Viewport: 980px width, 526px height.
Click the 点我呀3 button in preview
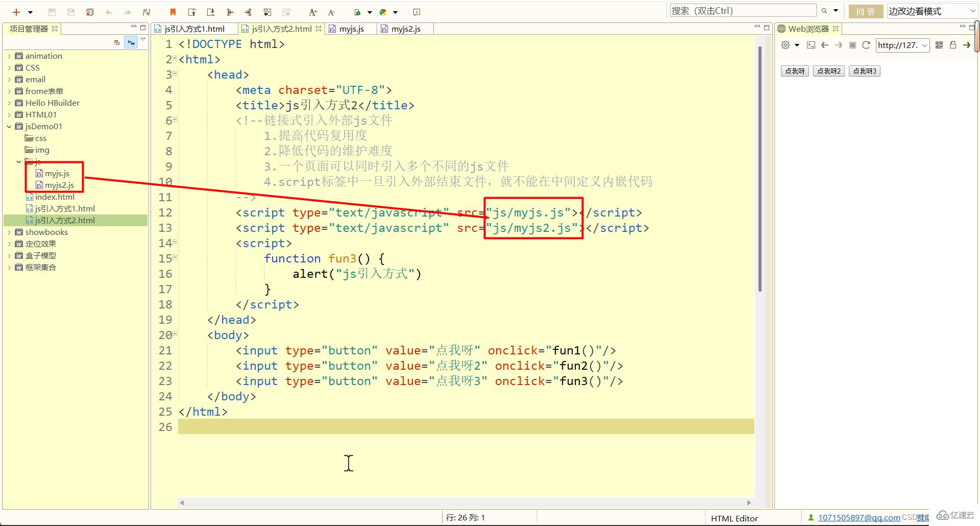pyautogui.click(x=865, y=71)
